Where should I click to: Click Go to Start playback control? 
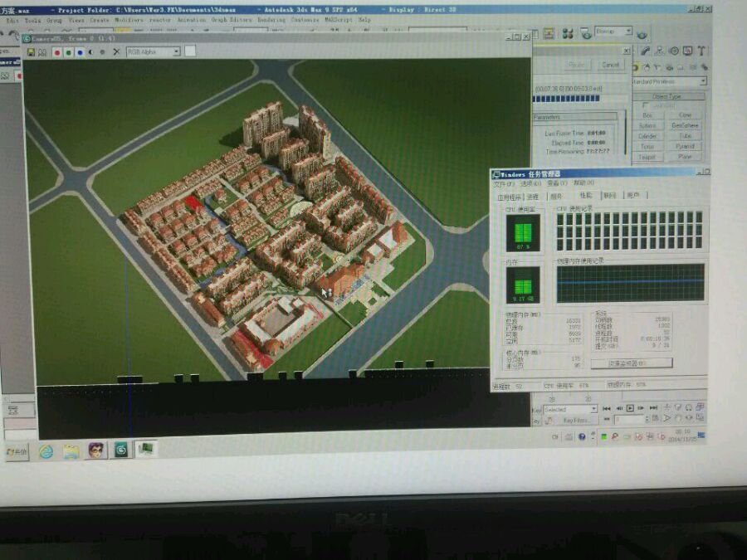click(607, 408)
